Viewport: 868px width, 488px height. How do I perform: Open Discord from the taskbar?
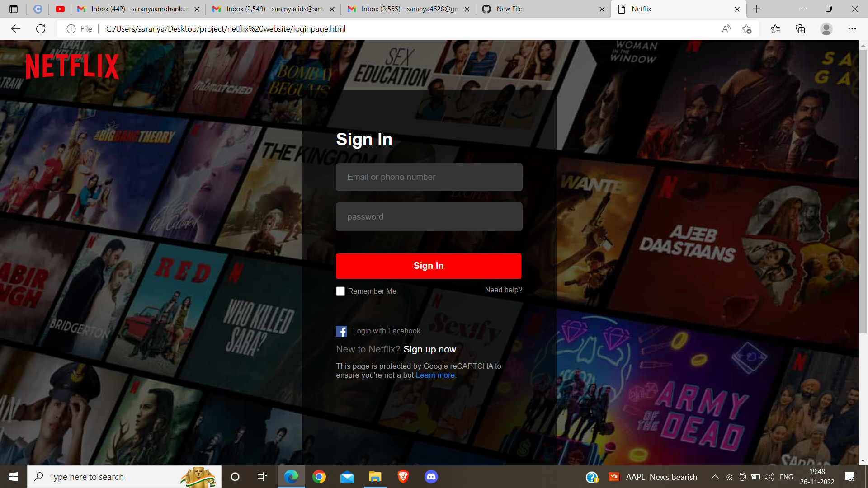[431, 476]
